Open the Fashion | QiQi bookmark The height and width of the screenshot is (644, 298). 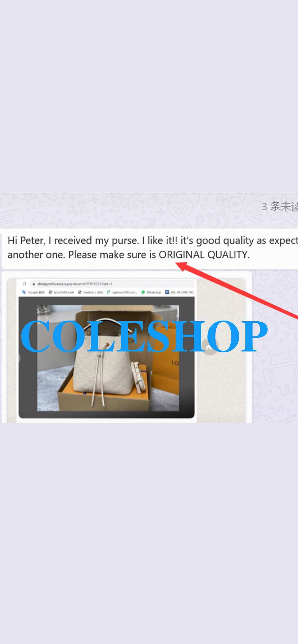[90, 292]
